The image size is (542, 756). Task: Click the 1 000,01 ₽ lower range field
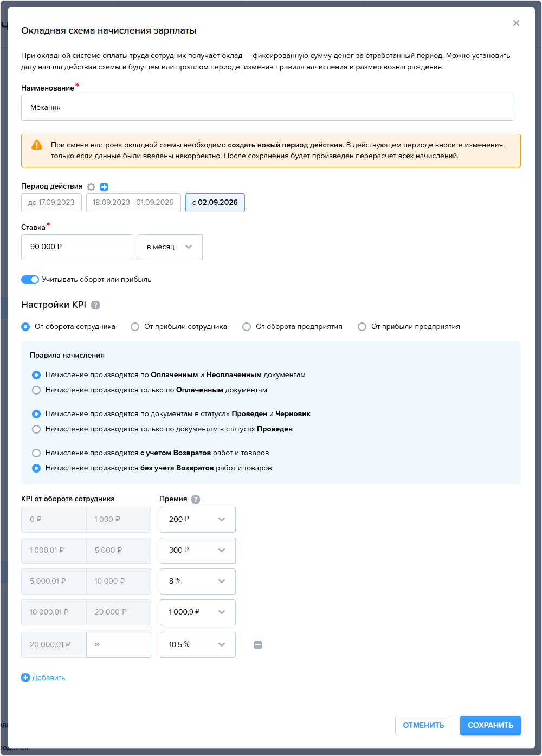[x=54, y=551]
